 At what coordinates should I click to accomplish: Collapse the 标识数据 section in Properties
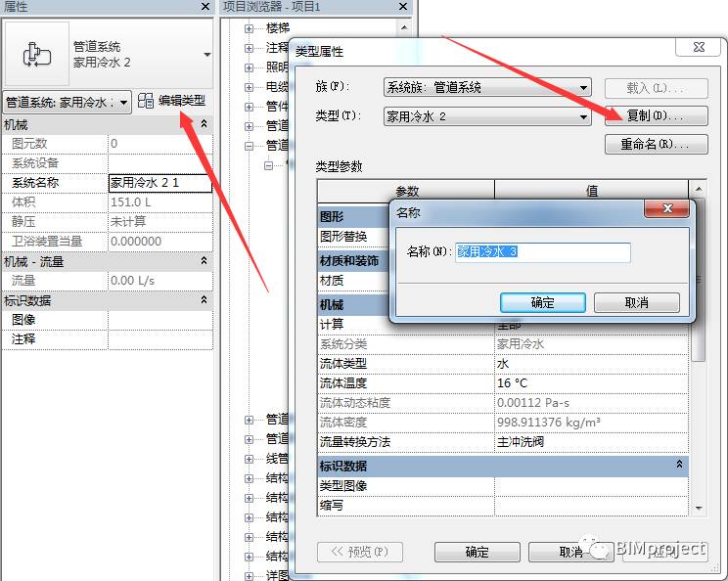204,300
